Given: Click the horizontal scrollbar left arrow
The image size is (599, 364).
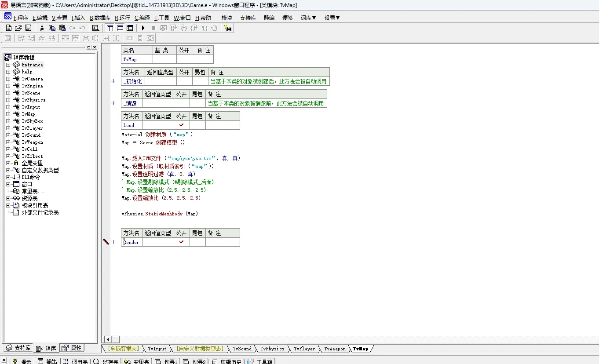Looking at the screenshot, I should point(107,339).
